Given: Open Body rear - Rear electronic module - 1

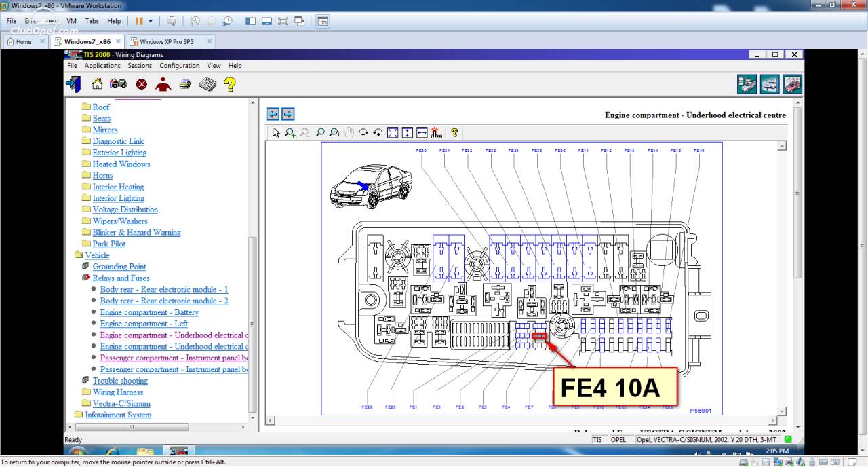Looking at the screenshot, I should coord(164,290).
